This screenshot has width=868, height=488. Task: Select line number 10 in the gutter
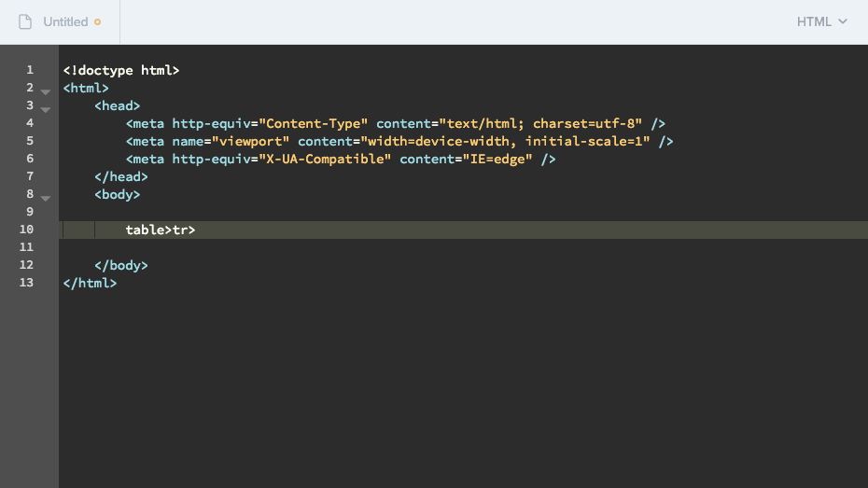pyautogui.click(x=26, y=230)
